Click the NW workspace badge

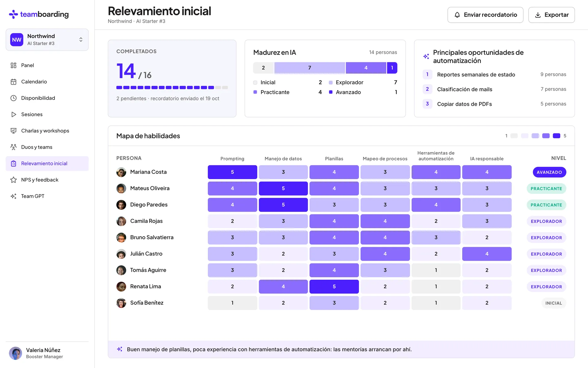click(17, 40)
